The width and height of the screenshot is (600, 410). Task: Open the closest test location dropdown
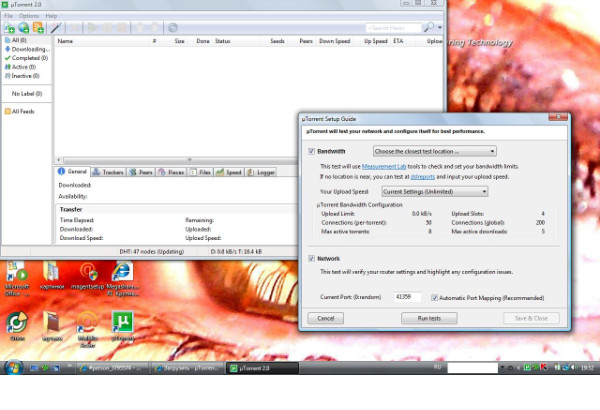tap(428, 151)
